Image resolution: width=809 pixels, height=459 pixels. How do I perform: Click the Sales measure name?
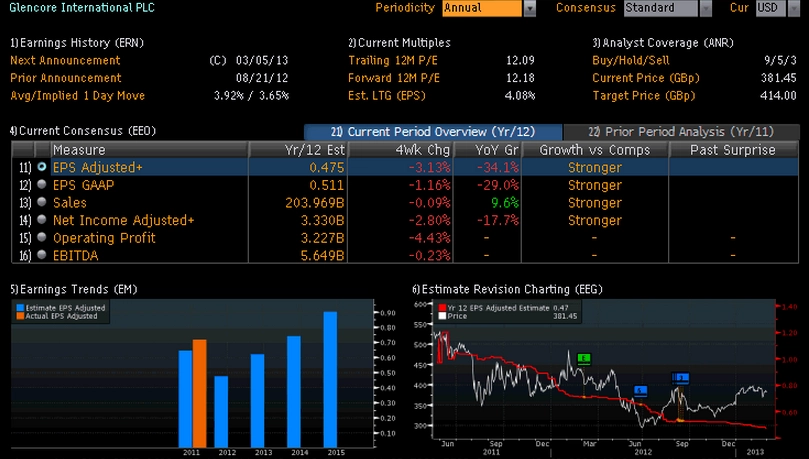pos(70,202)
